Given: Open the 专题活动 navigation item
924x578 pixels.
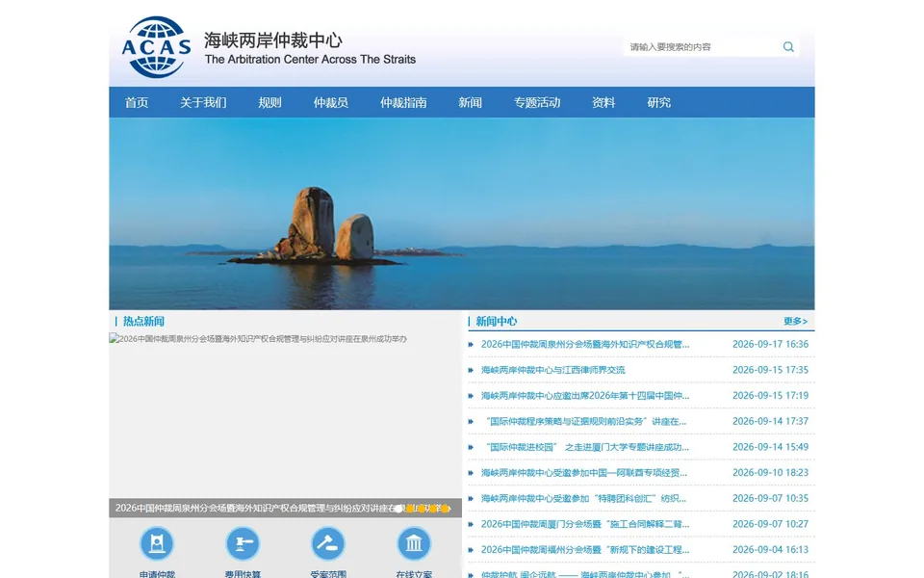Looking at the screenshot, I should 537,103.
